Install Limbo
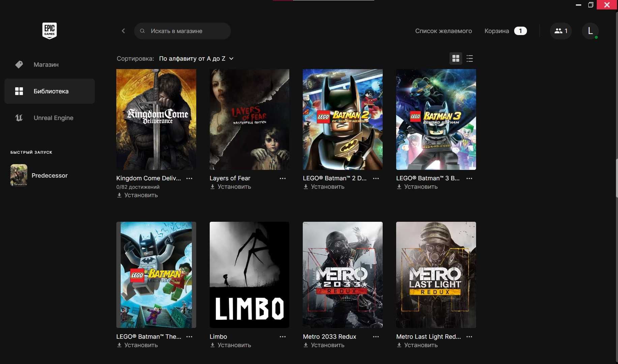This screenshot has height=364, width=618. click(231, 345)
